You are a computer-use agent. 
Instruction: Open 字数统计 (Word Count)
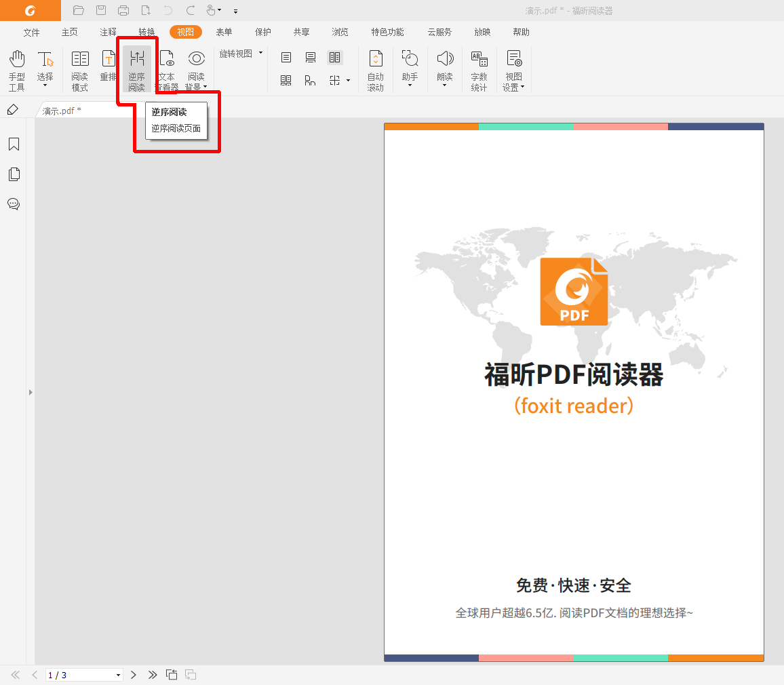click(x=479, y=68)
